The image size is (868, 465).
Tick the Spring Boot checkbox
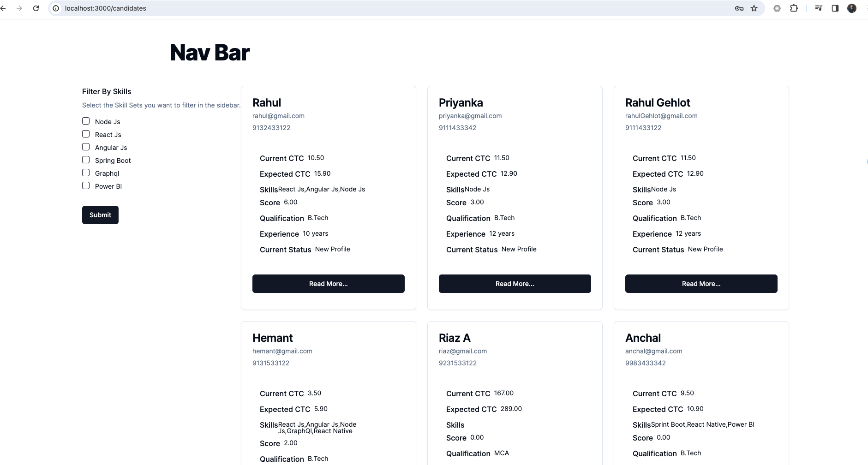(86, 160)
